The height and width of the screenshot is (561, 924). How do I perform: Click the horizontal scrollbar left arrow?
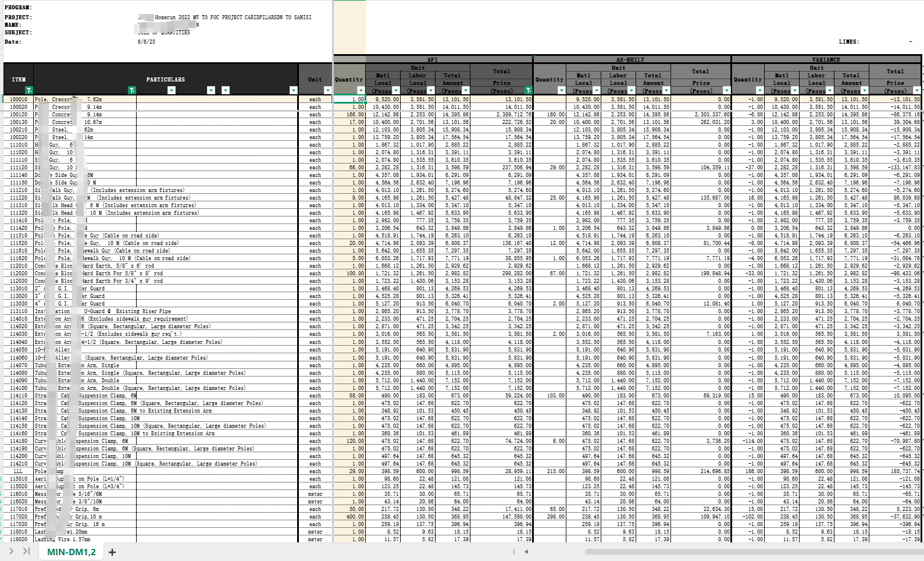526,552
